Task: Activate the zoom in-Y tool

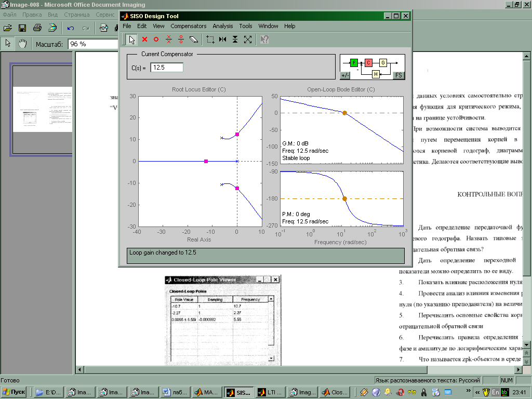Action: coord(235,39)
